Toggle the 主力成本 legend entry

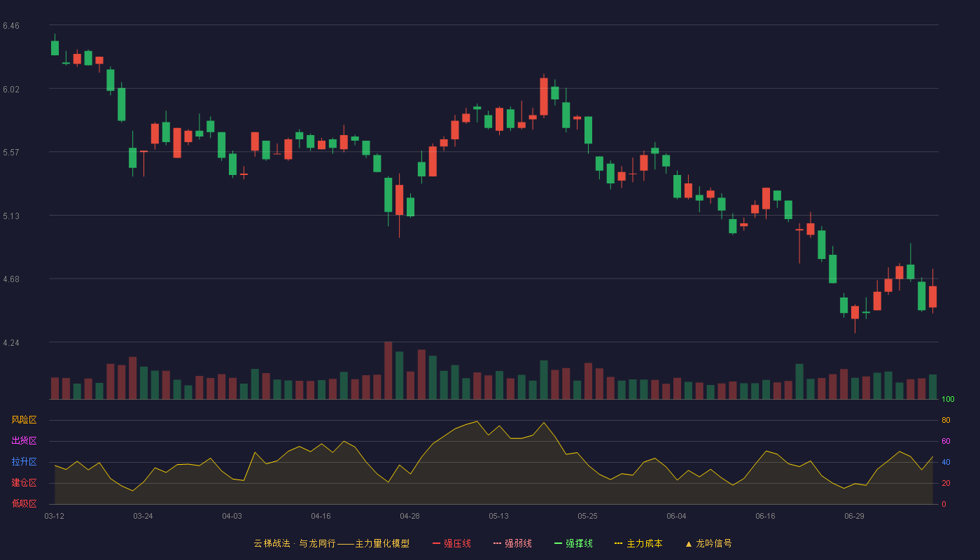(638, 543)
